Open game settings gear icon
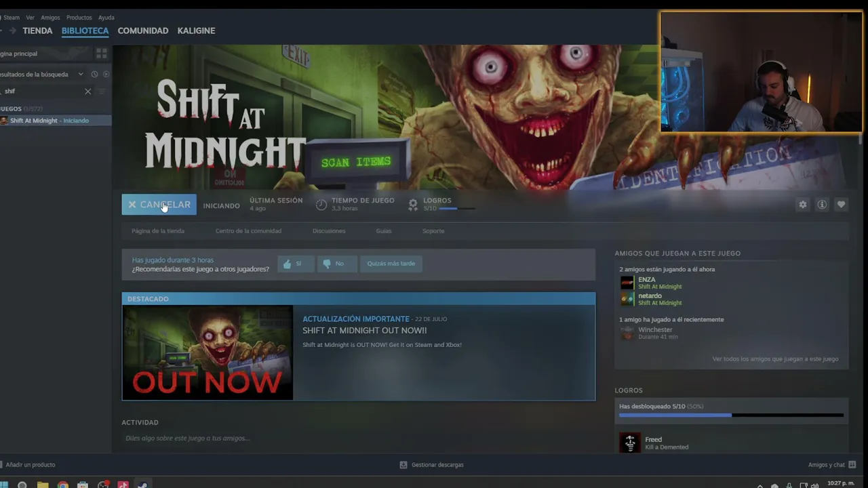This screenshot has width=868, height=488. click(x=803, y=205)
